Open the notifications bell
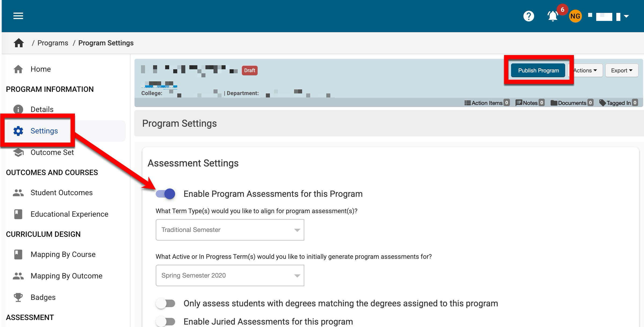644x327 pixels. tap(552, 16)
